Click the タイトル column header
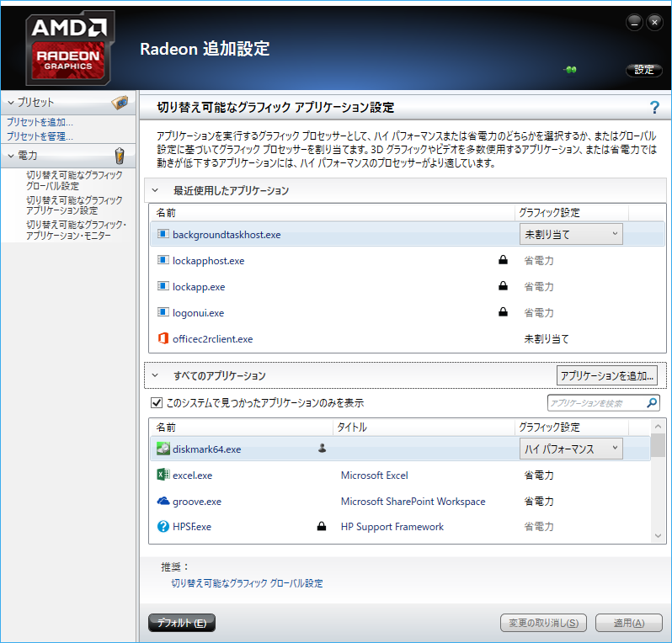This screenshot has height=643, width=672. click(424, 427)
